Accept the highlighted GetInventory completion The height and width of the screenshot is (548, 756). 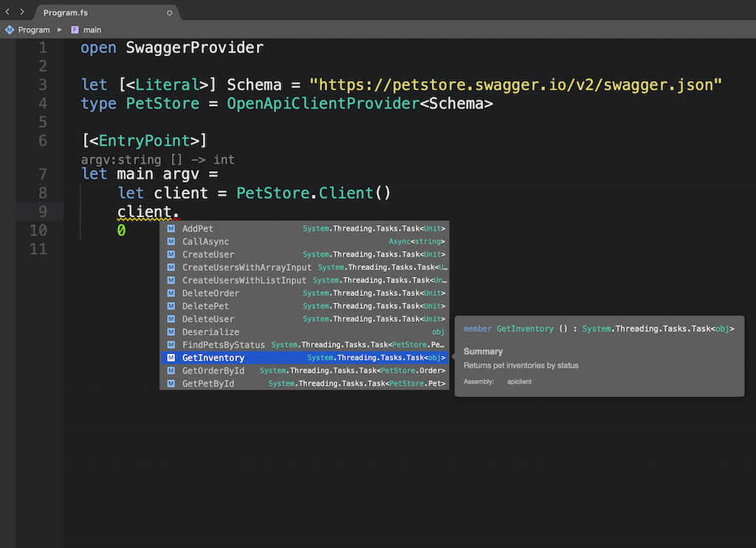click(304, 358)
